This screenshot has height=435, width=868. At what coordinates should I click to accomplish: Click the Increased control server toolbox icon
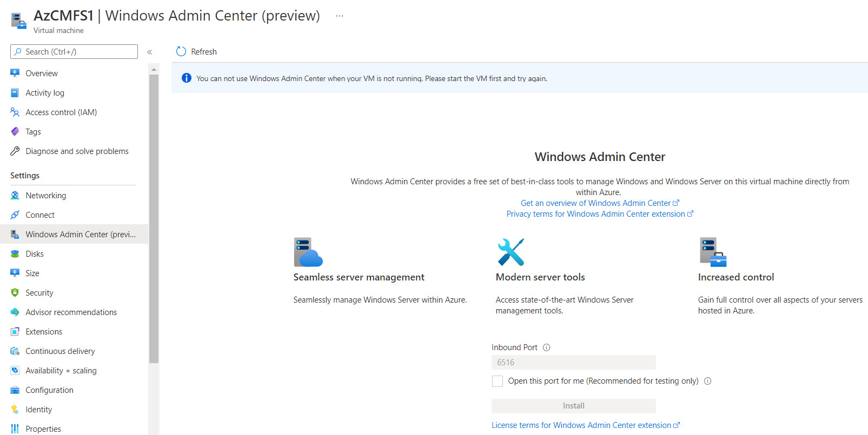(713, 252)
